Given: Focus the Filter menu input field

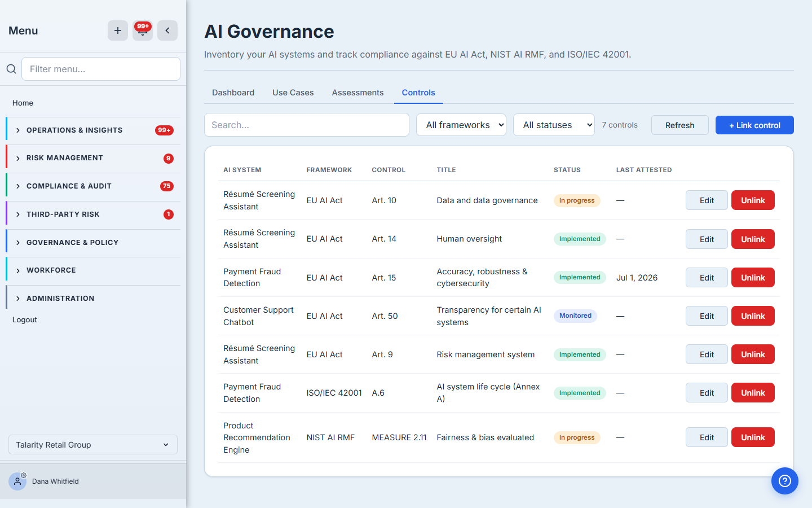Looking at the screenshot, I should click(101, 69).
